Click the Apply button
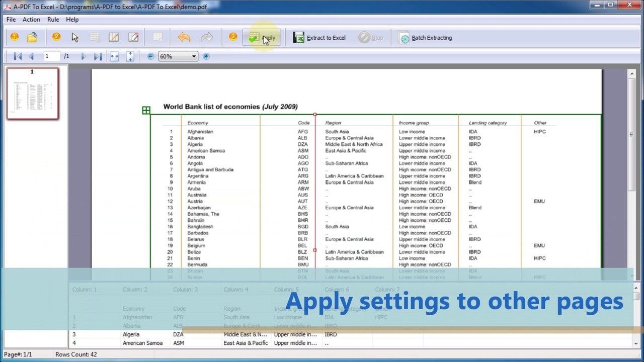 [x=262, y=38]
